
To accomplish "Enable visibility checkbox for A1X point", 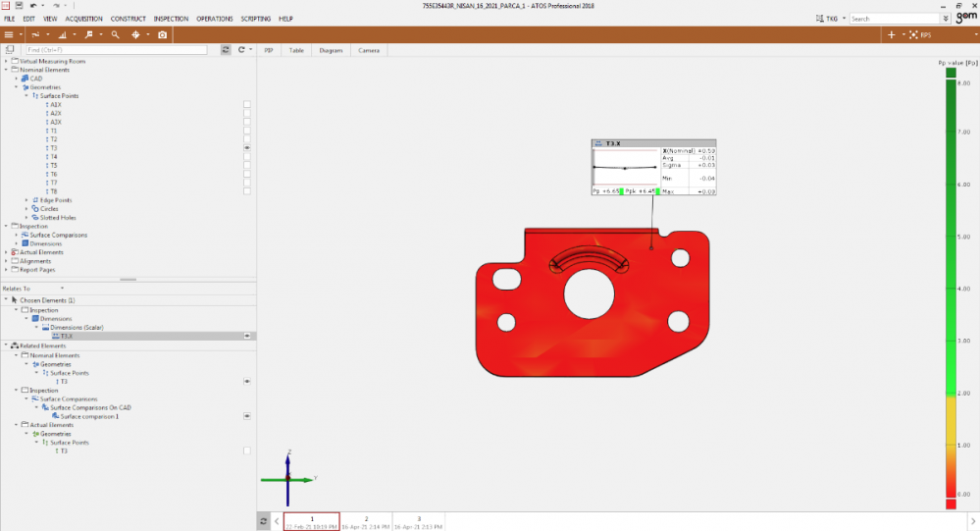I will tap(247, 104).
